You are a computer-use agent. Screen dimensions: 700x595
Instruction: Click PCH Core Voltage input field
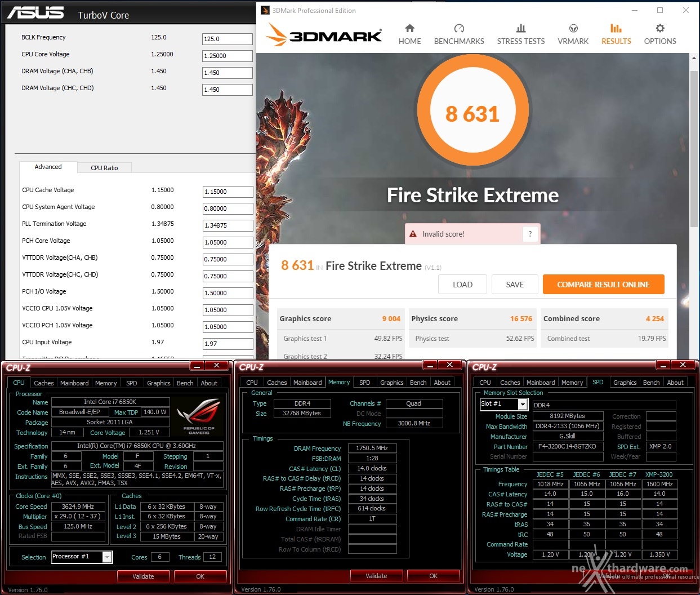click(228, 242)
